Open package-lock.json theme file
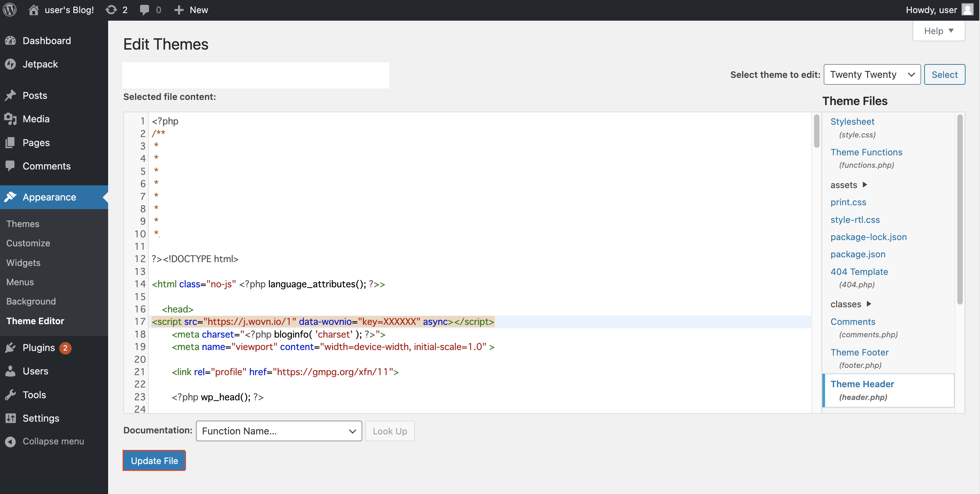 pyautogui.click(x=868, y=237)
